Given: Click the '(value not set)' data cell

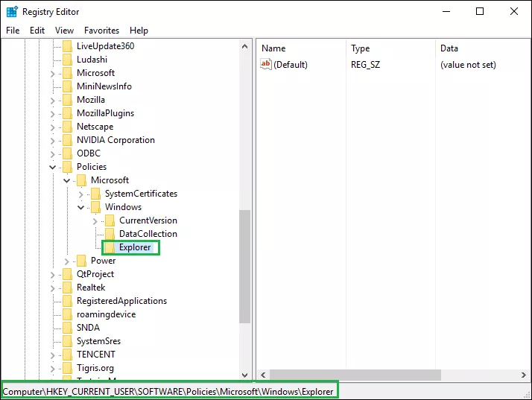Looking at the screenshot, I should tap(468, 65).
